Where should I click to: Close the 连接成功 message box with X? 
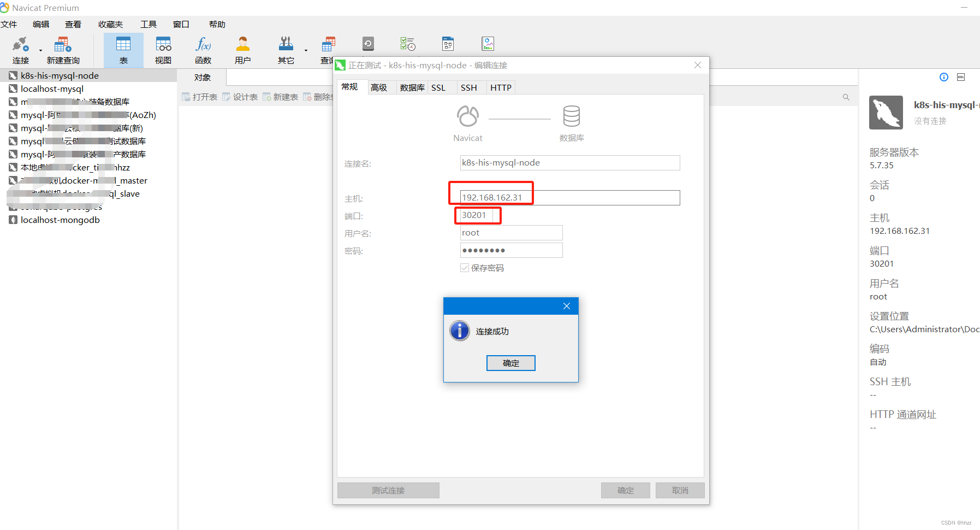(x=567, y=306)
